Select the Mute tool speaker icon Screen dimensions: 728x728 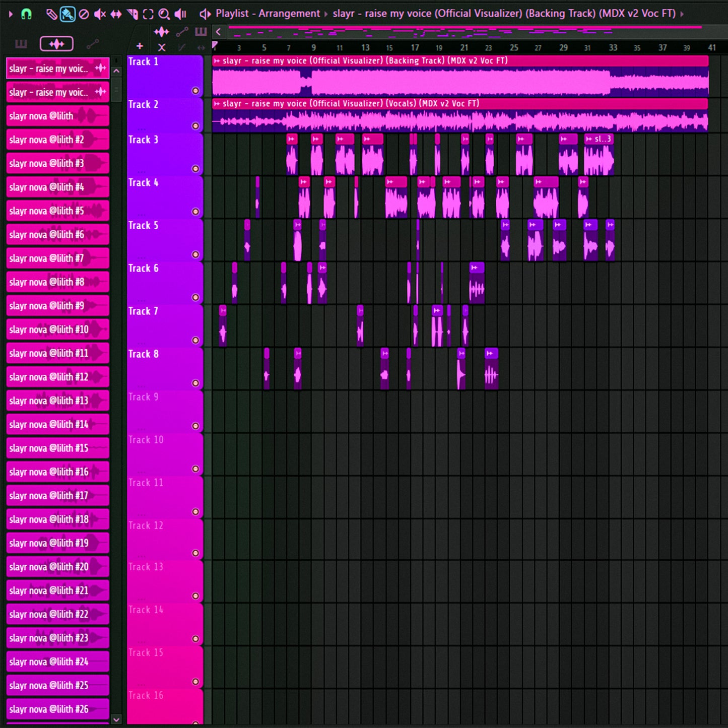pyautogui.click(x=100, y=14)
